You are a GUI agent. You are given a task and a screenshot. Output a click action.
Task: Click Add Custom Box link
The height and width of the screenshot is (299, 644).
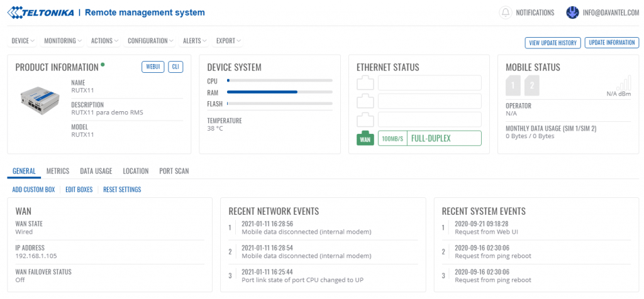point(34,190)
